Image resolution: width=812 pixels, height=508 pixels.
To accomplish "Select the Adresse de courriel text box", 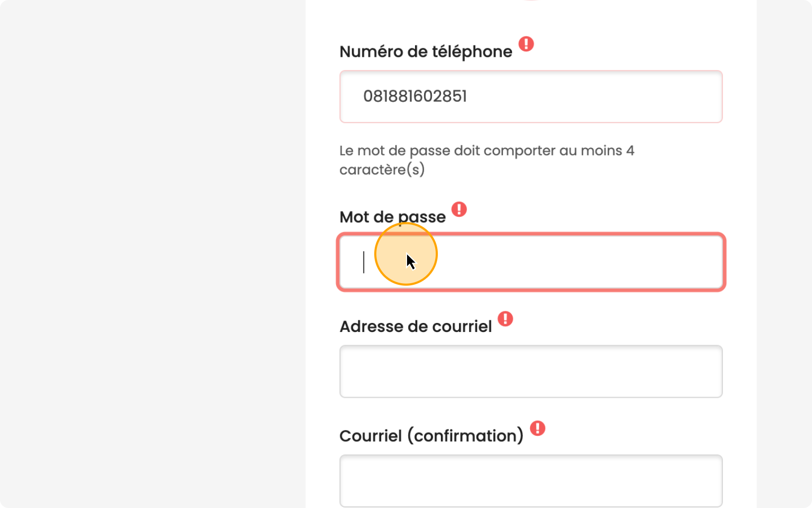I will tap(531, 371).
